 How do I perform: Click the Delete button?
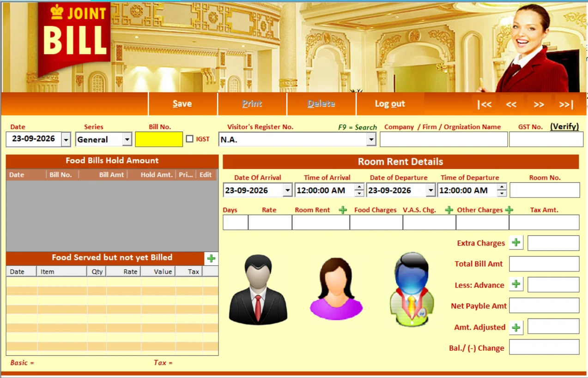pyautogui.click(x=321, y=104)
